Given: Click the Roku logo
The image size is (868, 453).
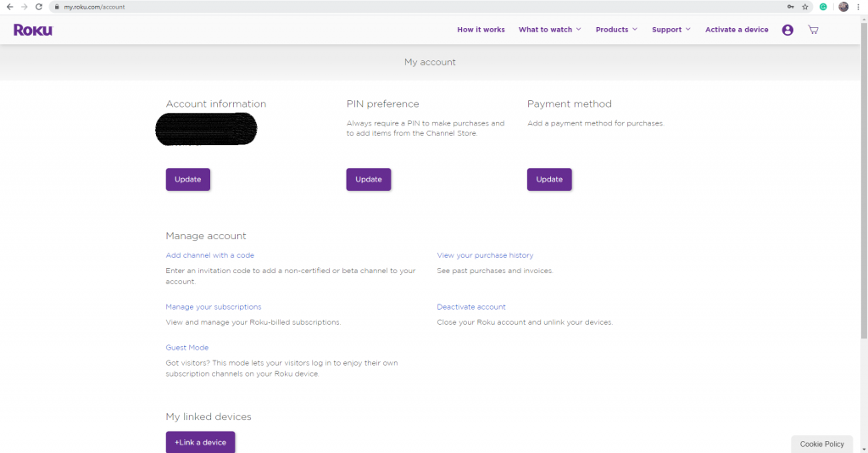Looking at the screenshot, I should coord(33,30).
